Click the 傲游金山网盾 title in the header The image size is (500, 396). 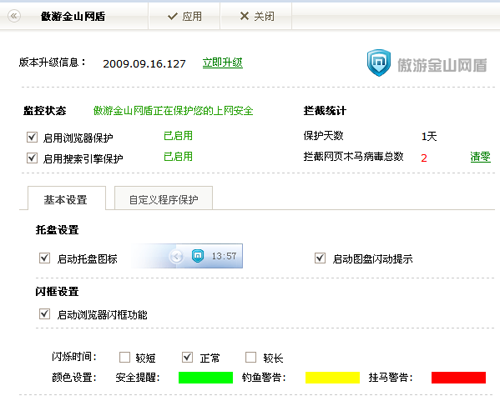click(x=73, y=16)
